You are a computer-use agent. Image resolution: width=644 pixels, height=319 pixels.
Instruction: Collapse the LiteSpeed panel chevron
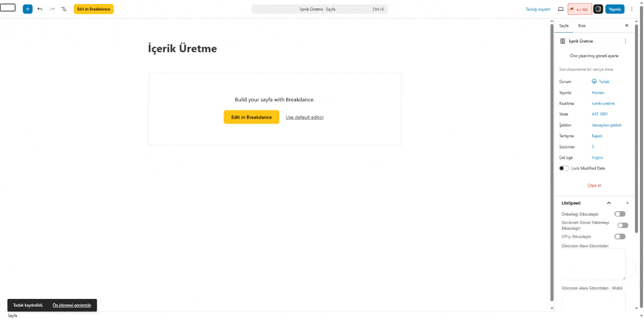[x=609, y=203]
